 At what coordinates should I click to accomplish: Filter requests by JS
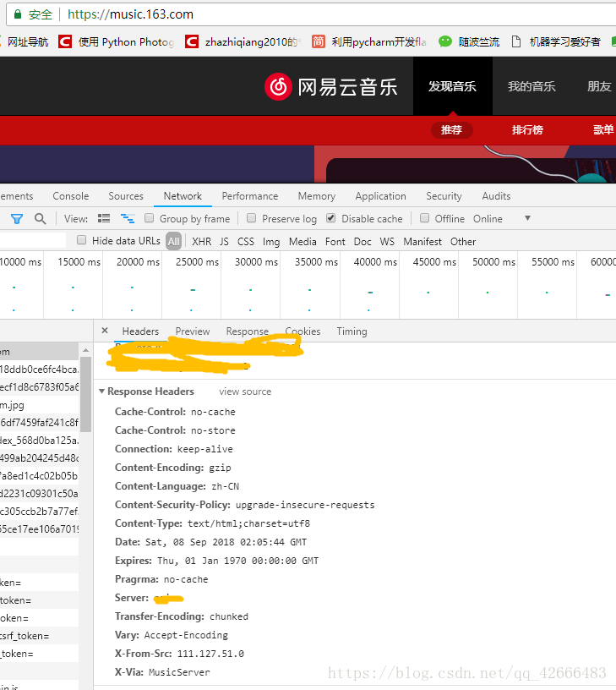224,242
